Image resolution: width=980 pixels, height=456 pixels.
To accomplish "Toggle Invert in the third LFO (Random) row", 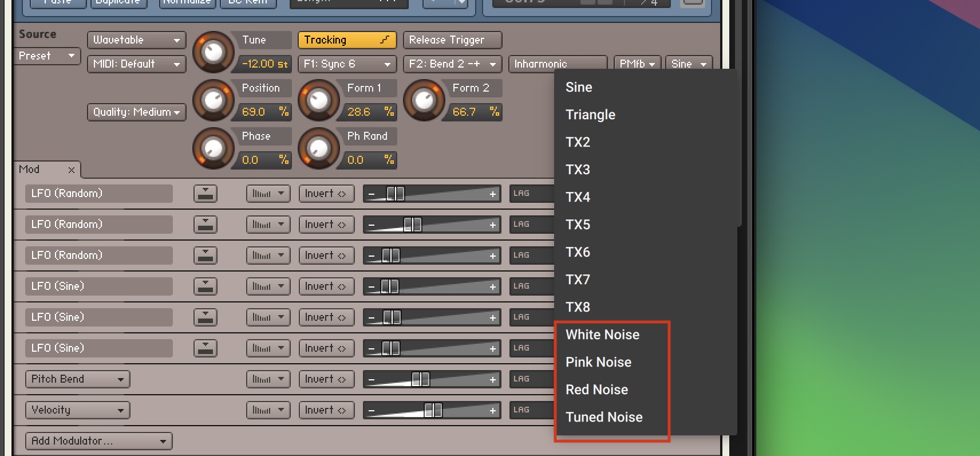I will [326, 255].
